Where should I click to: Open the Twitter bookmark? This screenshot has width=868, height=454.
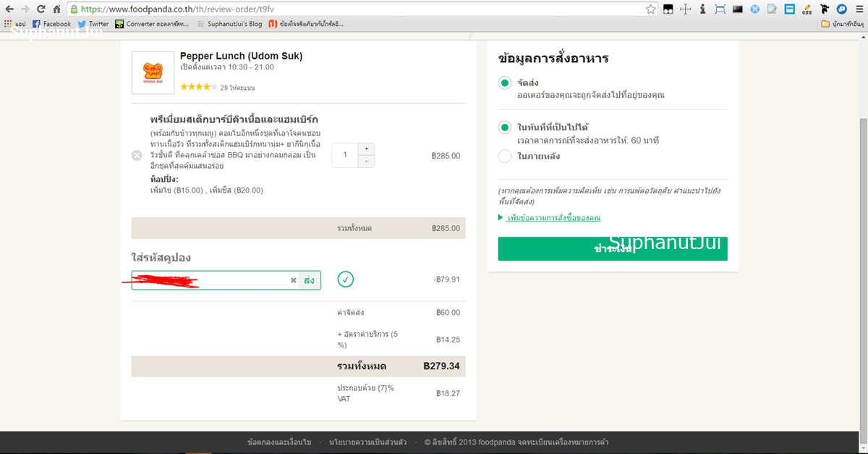[x=93, y=24]
